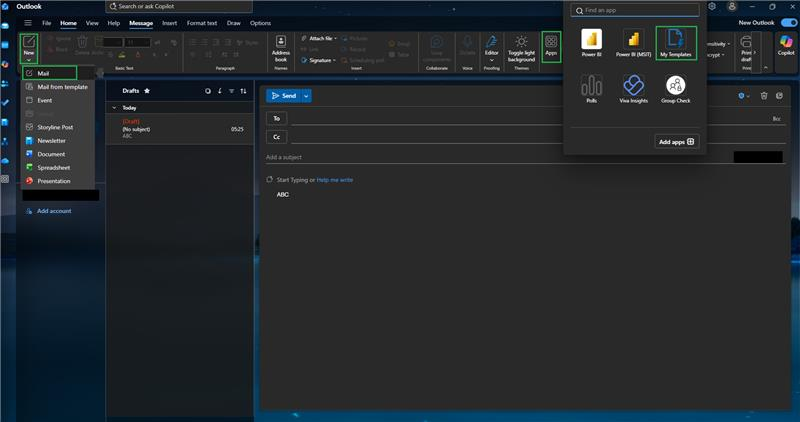Select Storyline Post in New menu
This screenshot has height=422, width=800.
[58, 127]
